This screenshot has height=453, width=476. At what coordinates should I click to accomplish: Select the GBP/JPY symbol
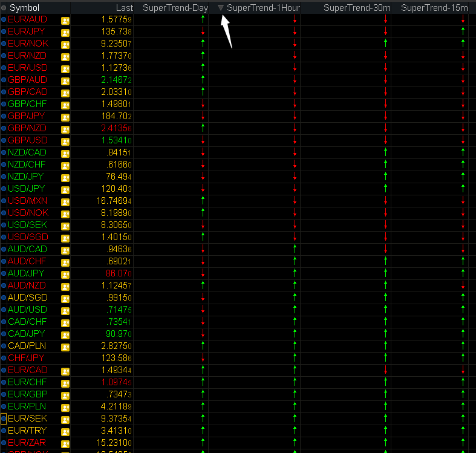(x=27, y=116)
